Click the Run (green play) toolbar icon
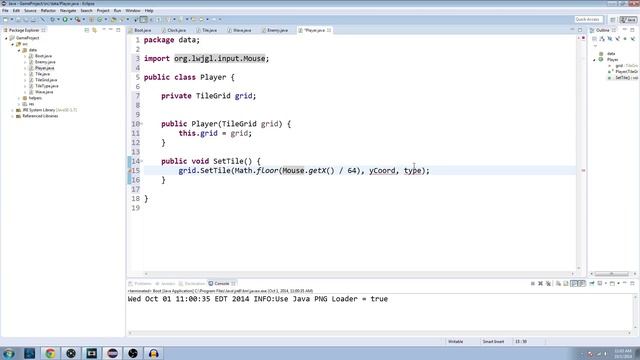Viewport: 640px width, 360px height. coord(65,20)
